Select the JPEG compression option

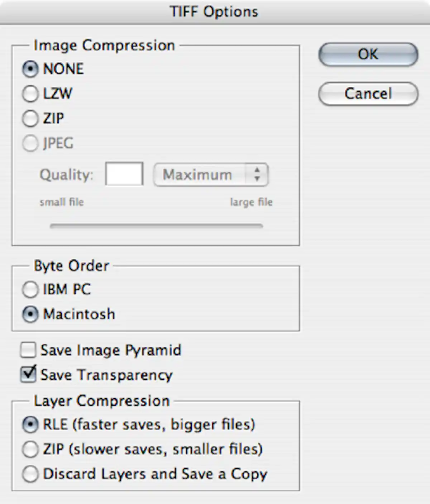pyautogui.click(x=30, y=144)
